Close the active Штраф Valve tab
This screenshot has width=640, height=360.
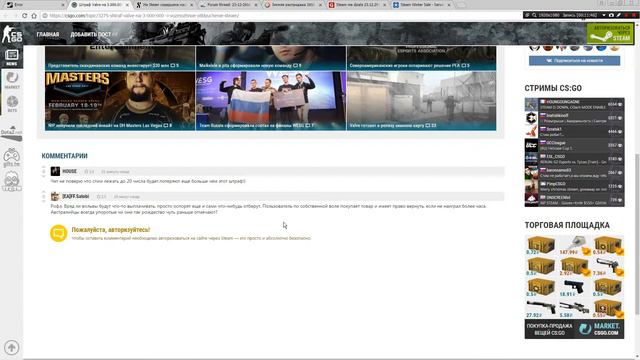(127, 5)
